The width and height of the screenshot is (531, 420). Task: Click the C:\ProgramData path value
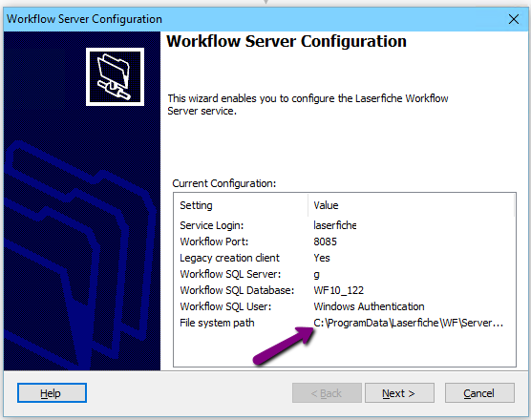click(408, 323)
